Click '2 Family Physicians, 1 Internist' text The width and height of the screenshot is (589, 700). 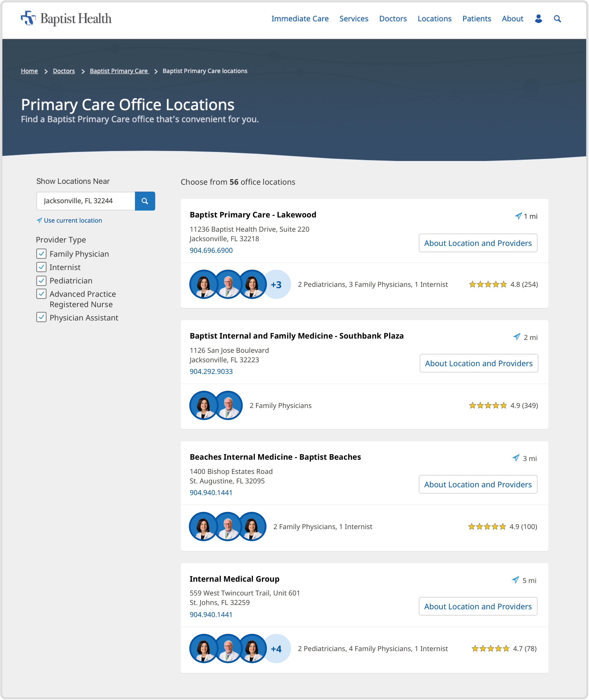pyautogui.click(x=323, y=527)
